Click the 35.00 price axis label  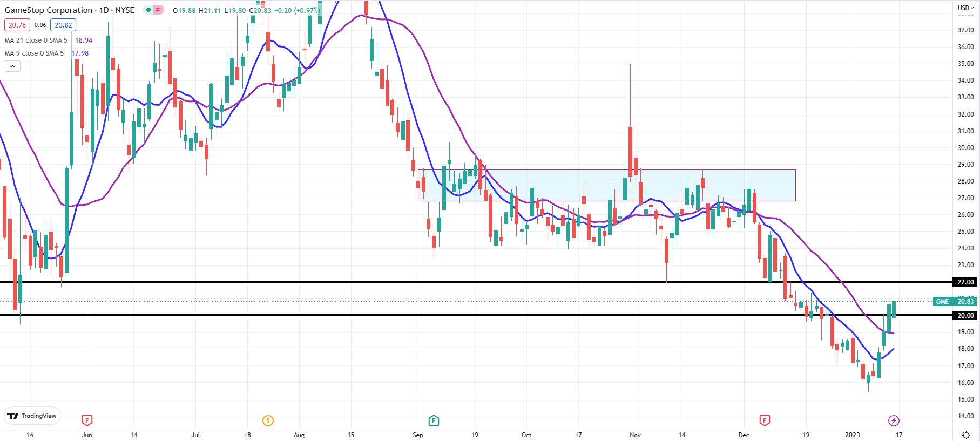tap(965, 64)
